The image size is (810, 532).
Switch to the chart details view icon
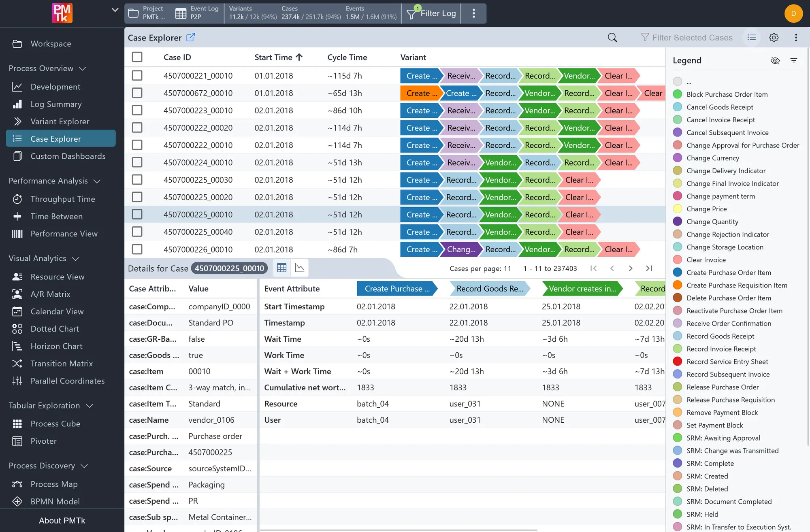300,268
